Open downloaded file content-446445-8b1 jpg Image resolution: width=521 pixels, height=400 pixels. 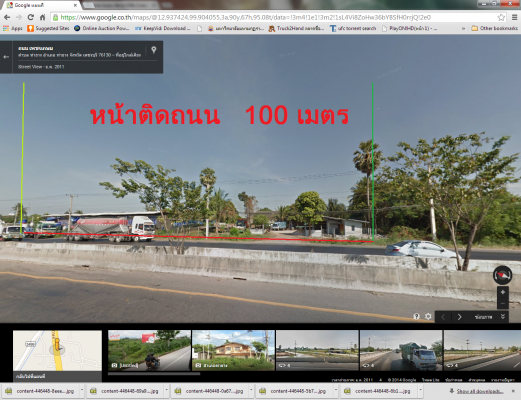pos(379,391)
